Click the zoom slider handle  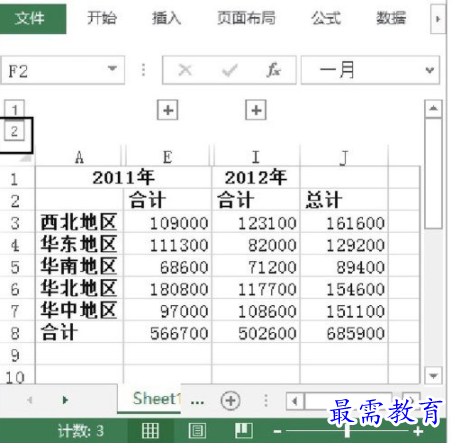[347, 431]
